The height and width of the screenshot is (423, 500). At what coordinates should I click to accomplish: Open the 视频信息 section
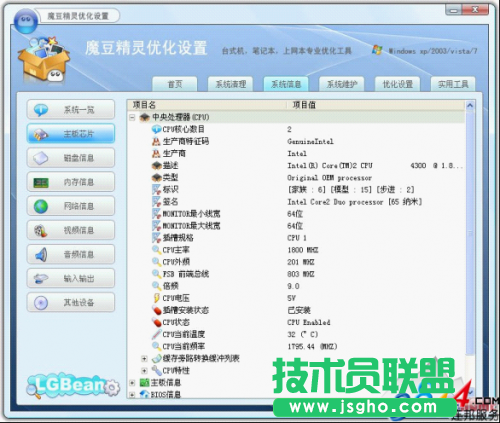[71, 230]
